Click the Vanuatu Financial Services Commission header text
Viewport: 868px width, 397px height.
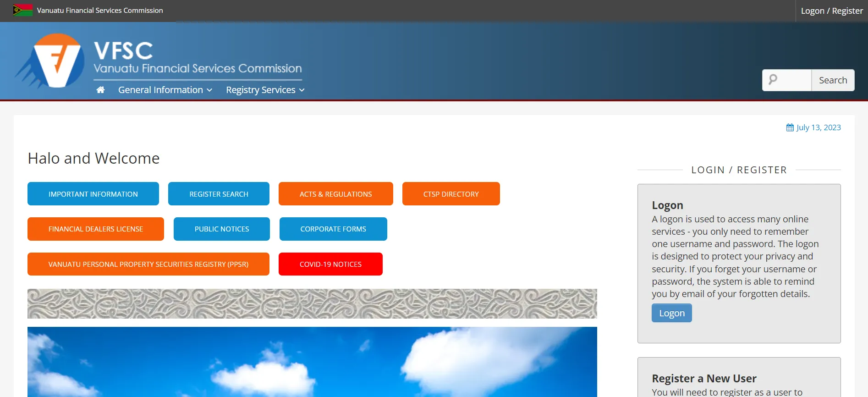pyautogui.click(x=100, y=10)
